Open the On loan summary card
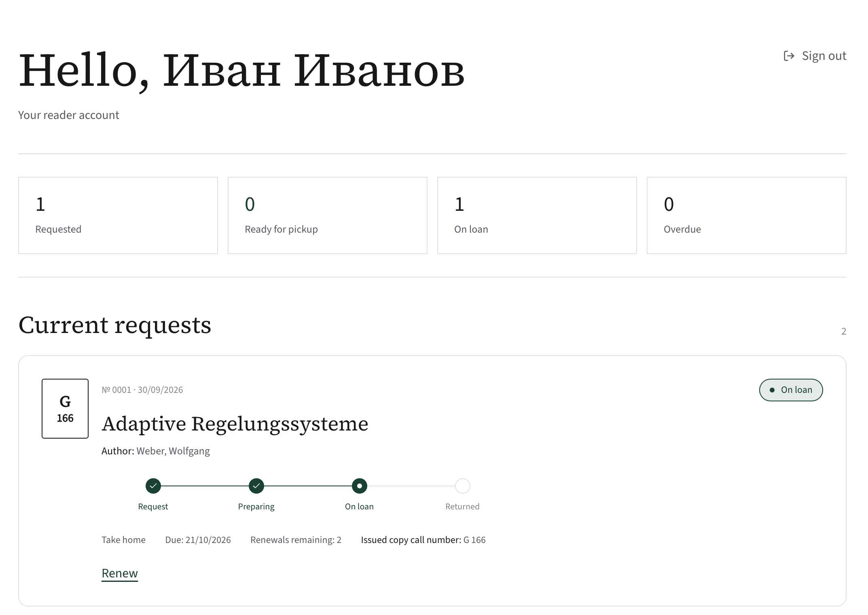868x615 pixels. click(x=537, y=215)
